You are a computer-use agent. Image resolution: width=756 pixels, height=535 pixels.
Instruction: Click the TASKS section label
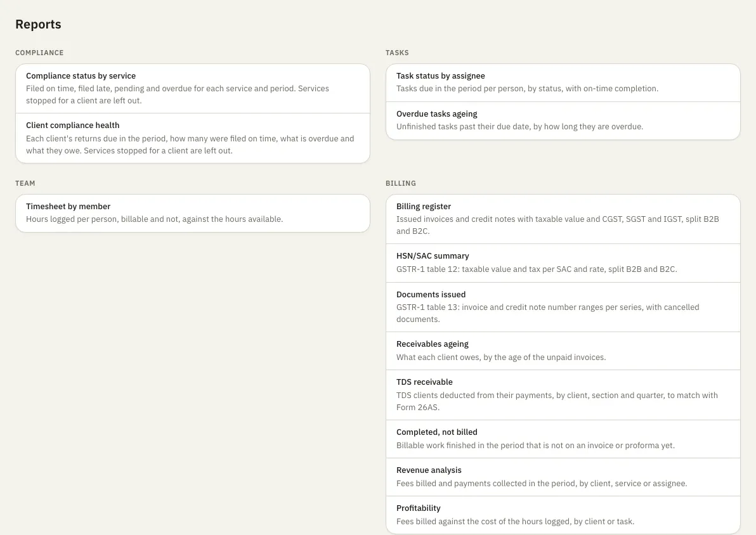[397, 53]
